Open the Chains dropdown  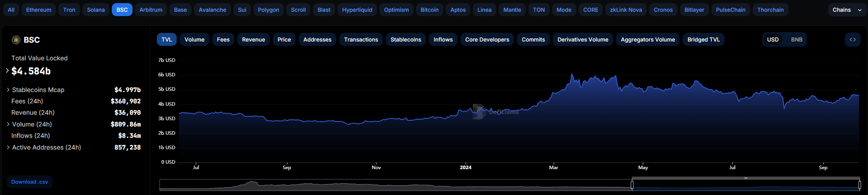coord(846,10)
